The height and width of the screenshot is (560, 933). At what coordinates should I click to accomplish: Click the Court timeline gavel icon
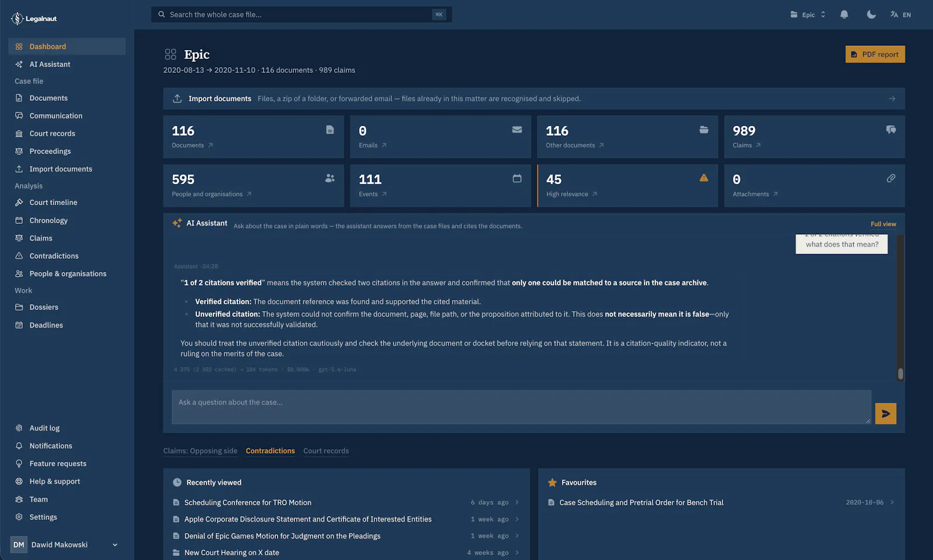tap(19, 203)
